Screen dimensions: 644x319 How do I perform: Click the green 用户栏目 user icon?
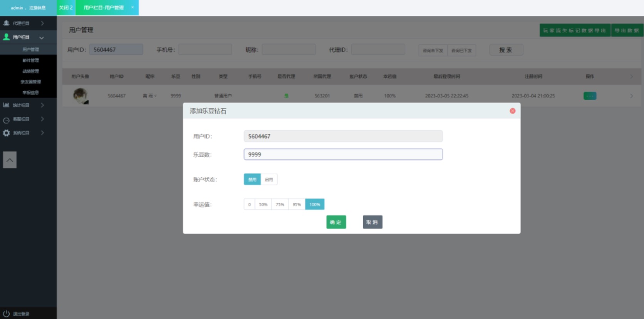point(6,37)
